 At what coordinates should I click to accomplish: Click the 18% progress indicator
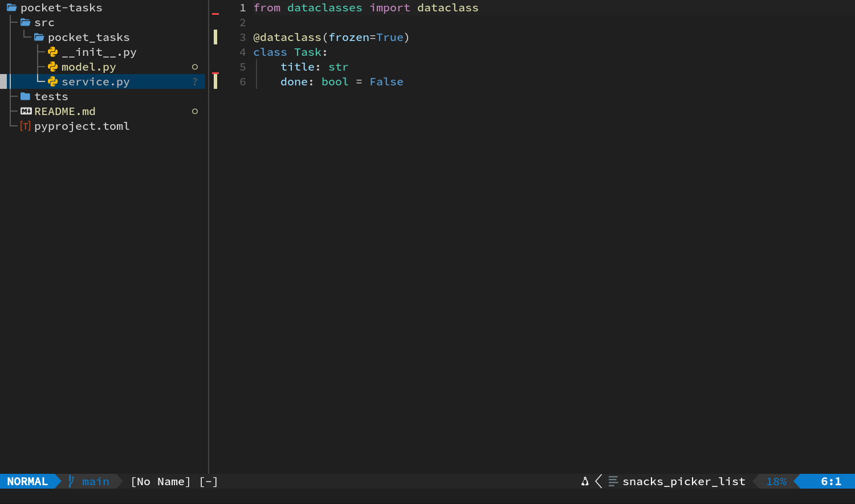coord(776,482)
